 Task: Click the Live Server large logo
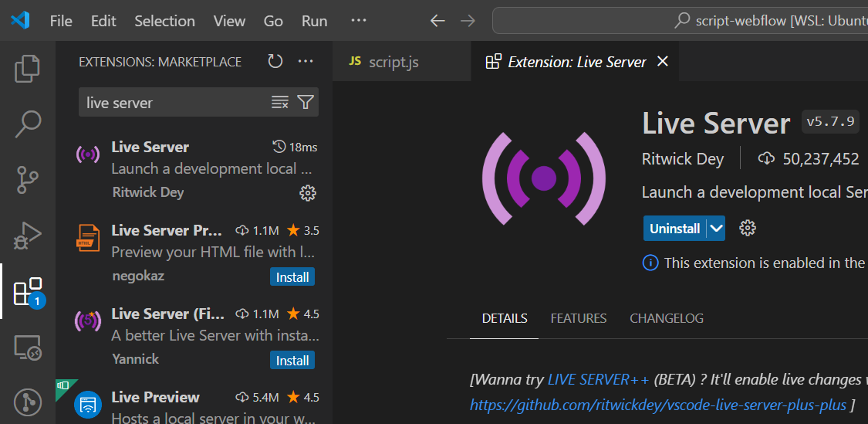(x=544, y=178)
